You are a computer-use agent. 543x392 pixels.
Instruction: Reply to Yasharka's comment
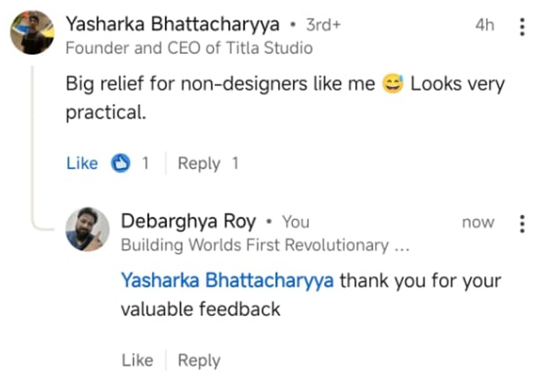199,164
